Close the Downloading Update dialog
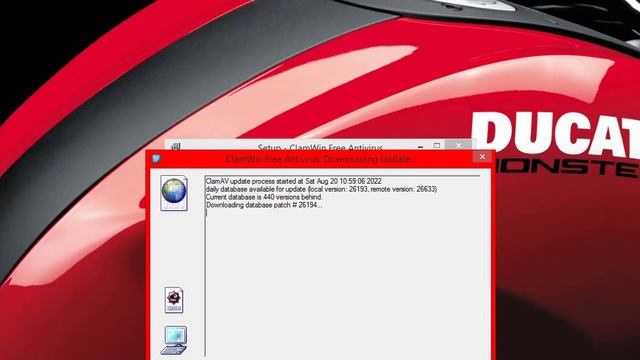Viewport: 640px width, 360px height. coord(482,157)
